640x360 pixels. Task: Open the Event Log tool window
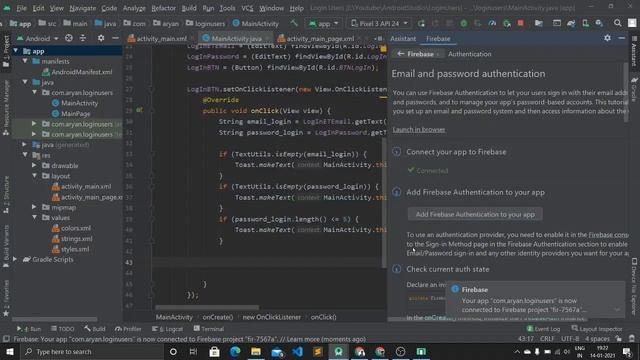tap(543, 329)
